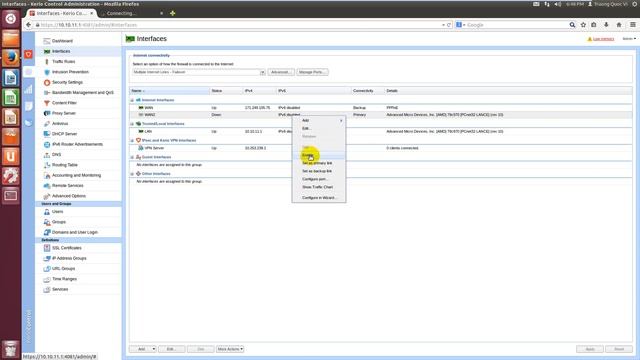Open Remote Services section
This screenshot has width=640, height=360.
pyautogui.click(x=67, y=186)
